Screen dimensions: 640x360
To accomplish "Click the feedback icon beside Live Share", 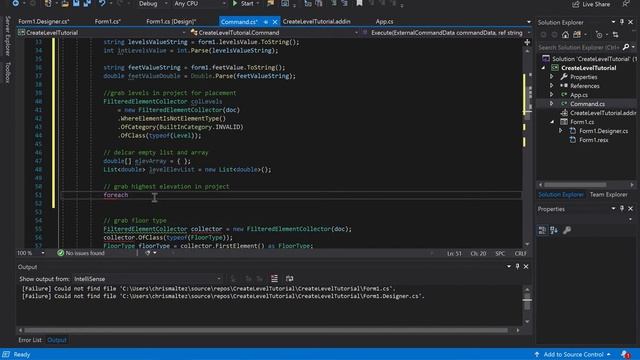I will click(x=626, y=4).
